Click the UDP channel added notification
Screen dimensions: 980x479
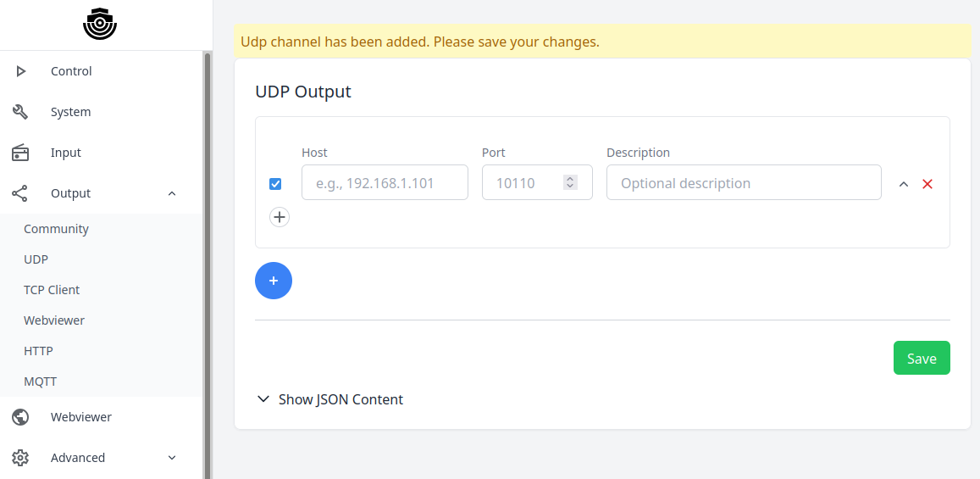(603, 42)
